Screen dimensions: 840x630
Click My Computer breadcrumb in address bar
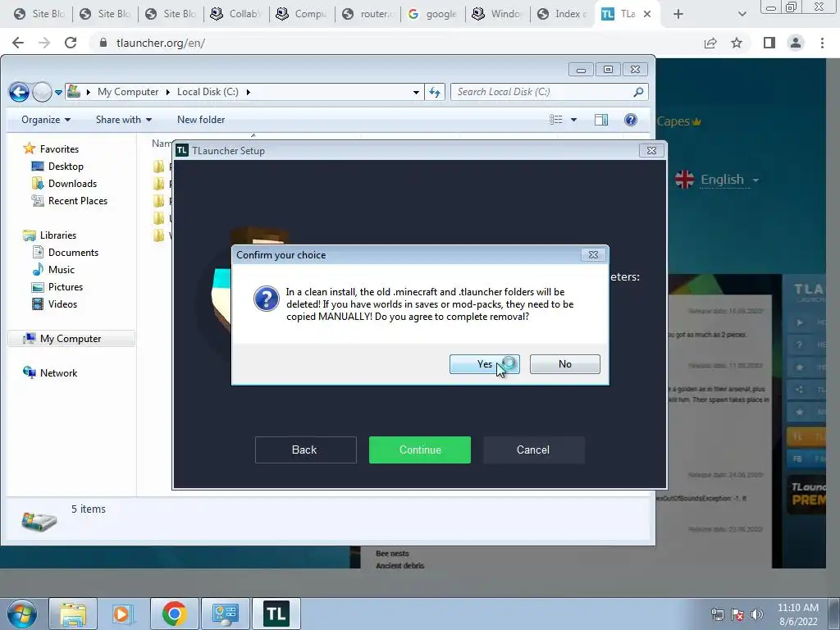tap(127, 92)
